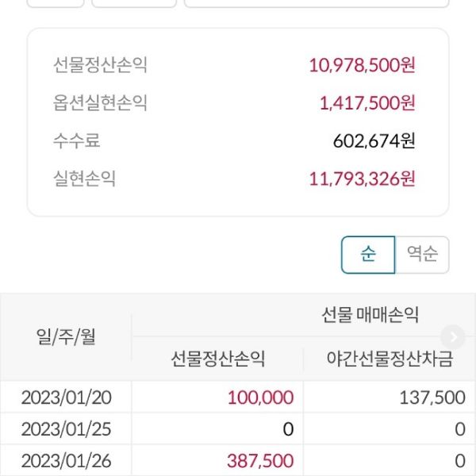Tap the 일/주/월 column header

pos(66,337)
